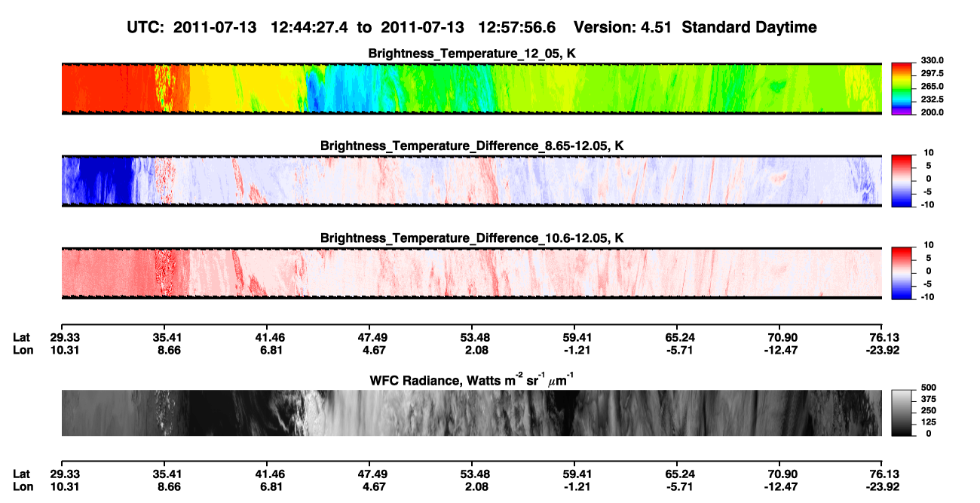Click -5.71 longitude value below WFC panel
This screenshot has width=980, height=503.
681,487
